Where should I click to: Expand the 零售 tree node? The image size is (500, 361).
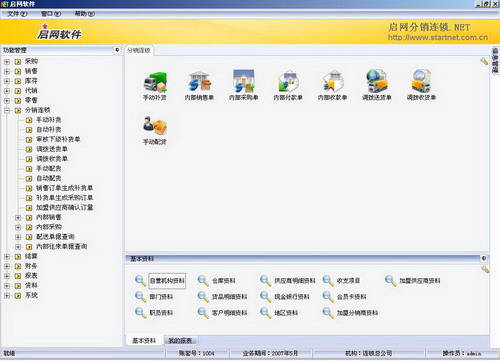pos(7,100)
